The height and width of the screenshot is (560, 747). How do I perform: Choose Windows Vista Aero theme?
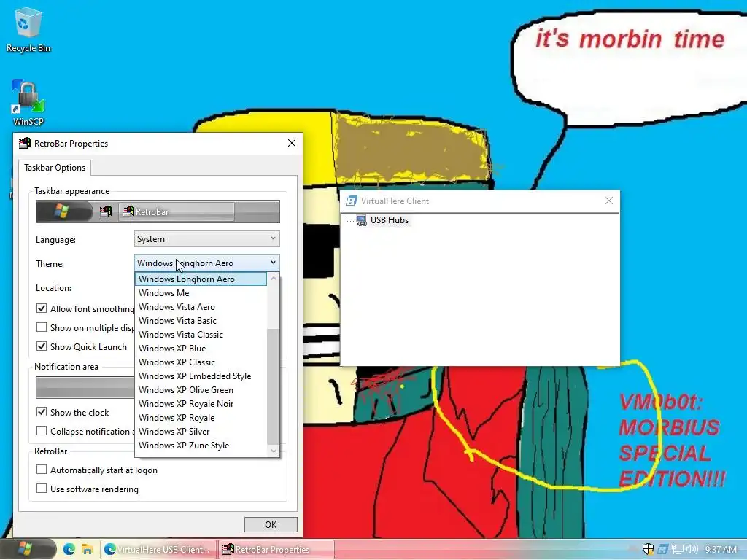201,307
